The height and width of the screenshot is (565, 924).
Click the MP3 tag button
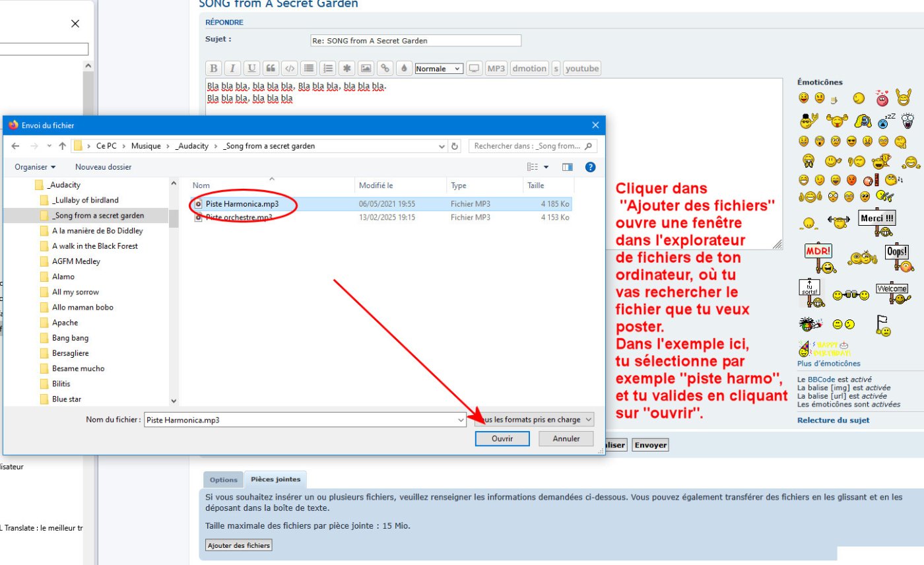pyautogui.click(x=496, y=69)
